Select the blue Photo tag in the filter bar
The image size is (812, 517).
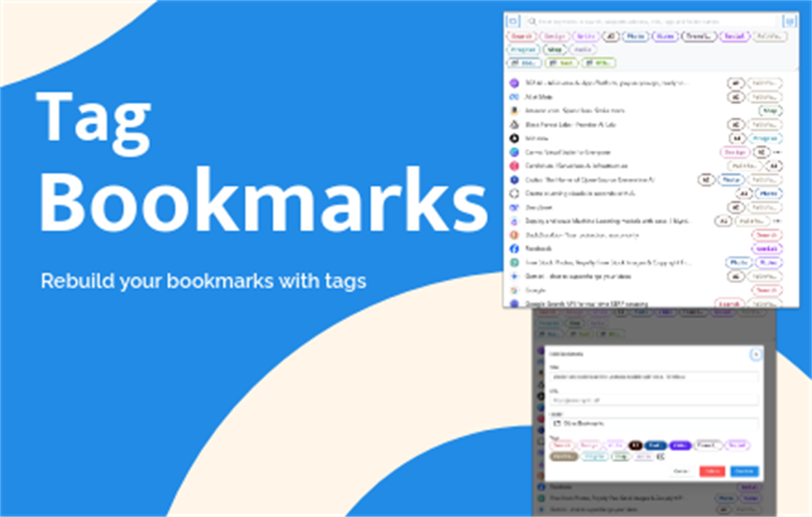tap(635, 37)
